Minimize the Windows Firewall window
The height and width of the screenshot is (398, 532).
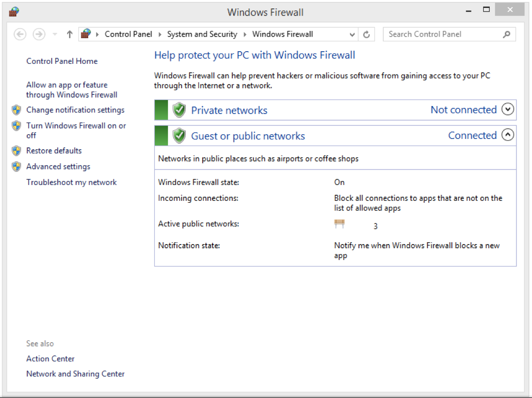tap(469, 10)
